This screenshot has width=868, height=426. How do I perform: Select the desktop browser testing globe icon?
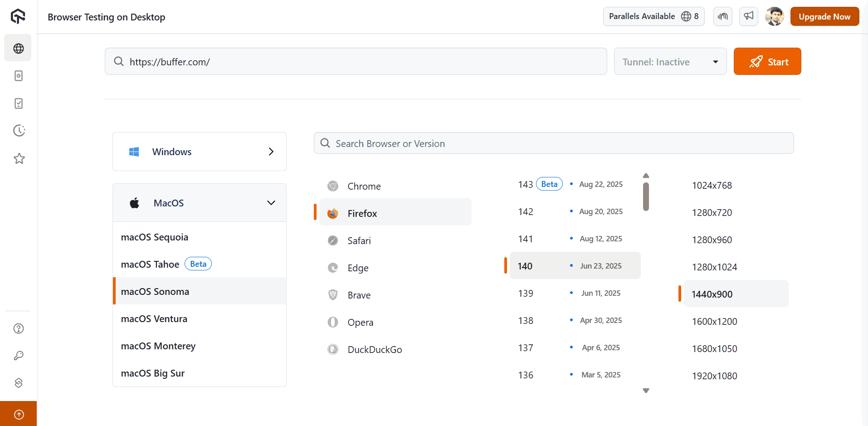[18, 48]
